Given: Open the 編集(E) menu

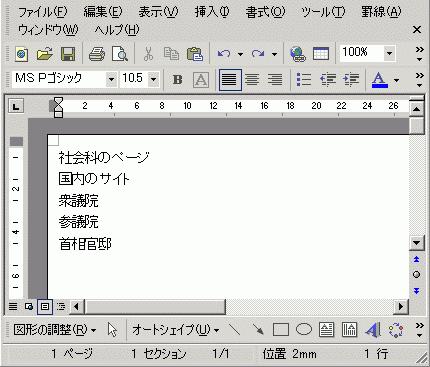Looking at the screenshot, I should (x=103, y=12).
